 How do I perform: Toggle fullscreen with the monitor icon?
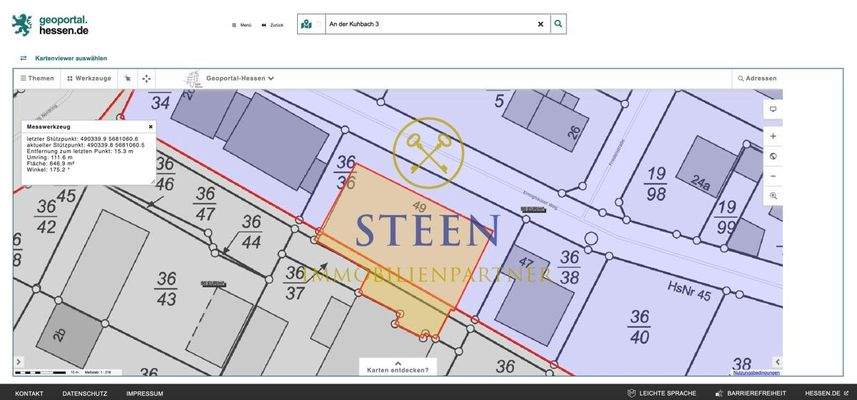point(772,109)
